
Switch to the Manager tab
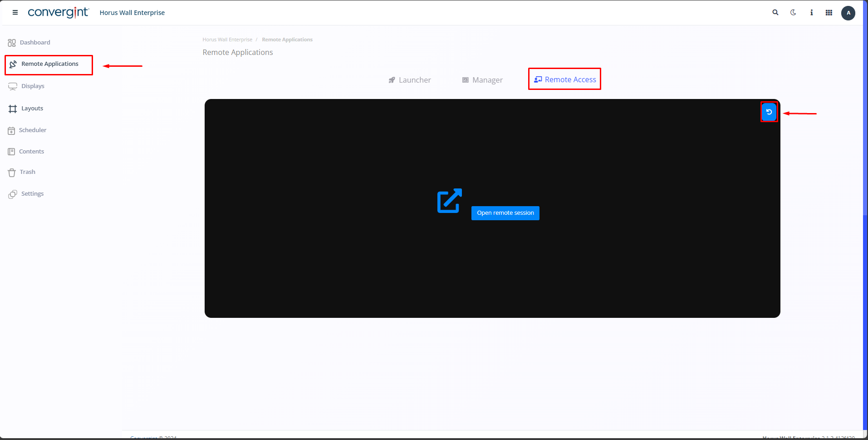click(x=482, y=80)
